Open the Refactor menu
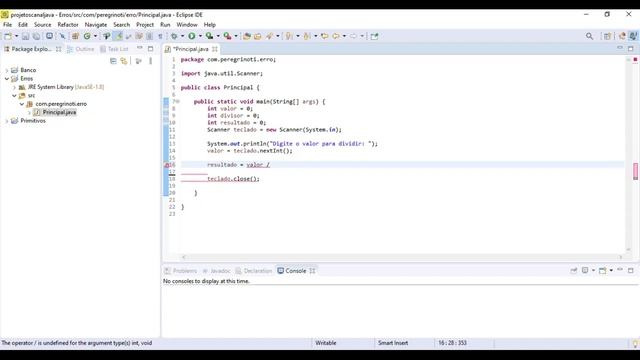The height and width of the screenshot is (360, 640). point(68,25)
